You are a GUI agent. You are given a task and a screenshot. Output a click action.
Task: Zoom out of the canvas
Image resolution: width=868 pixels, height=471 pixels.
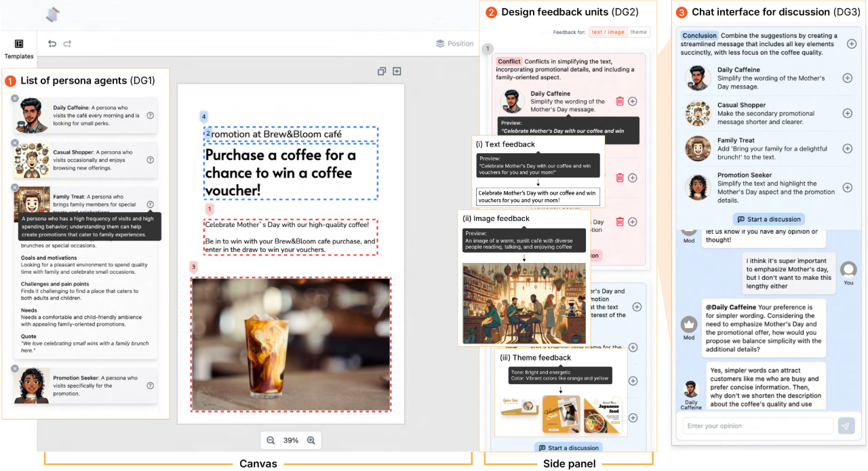tap(271, 441)
